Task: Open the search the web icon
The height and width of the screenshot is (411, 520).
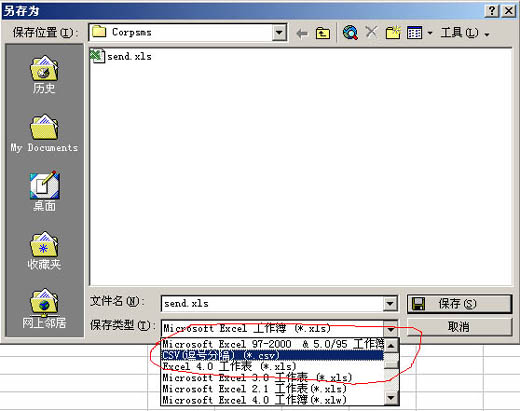Action: [350, 33]
